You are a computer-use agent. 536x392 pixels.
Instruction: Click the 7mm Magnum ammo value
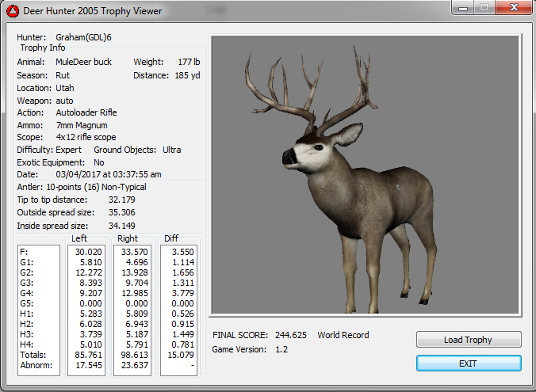81,125
